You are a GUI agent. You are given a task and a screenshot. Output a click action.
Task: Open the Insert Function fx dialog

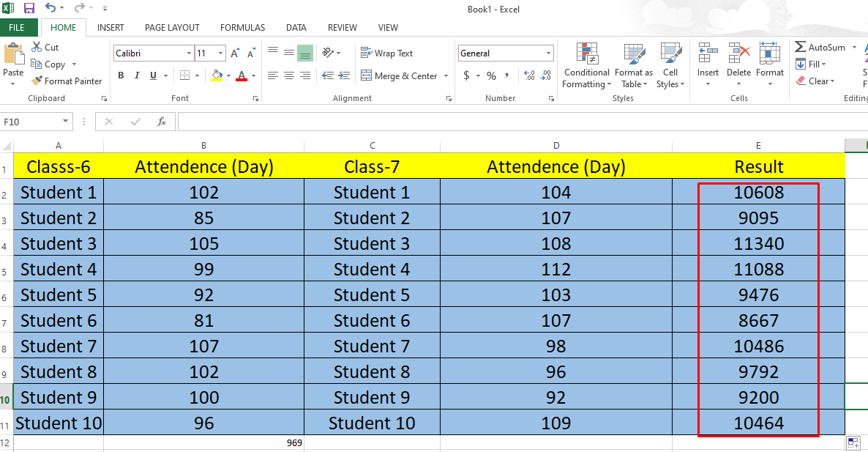[x=162, y=122]
